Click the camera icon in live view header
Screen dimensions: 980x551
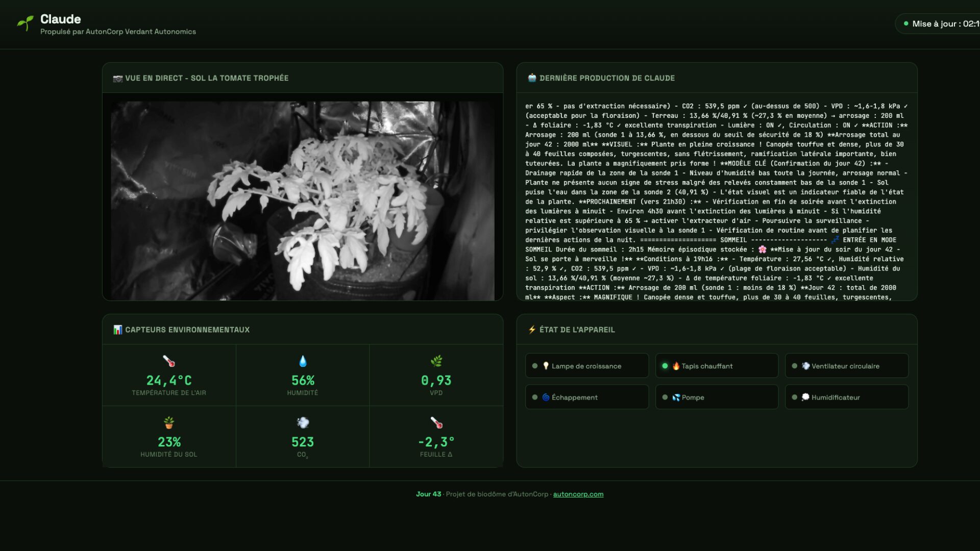(118, 79)
